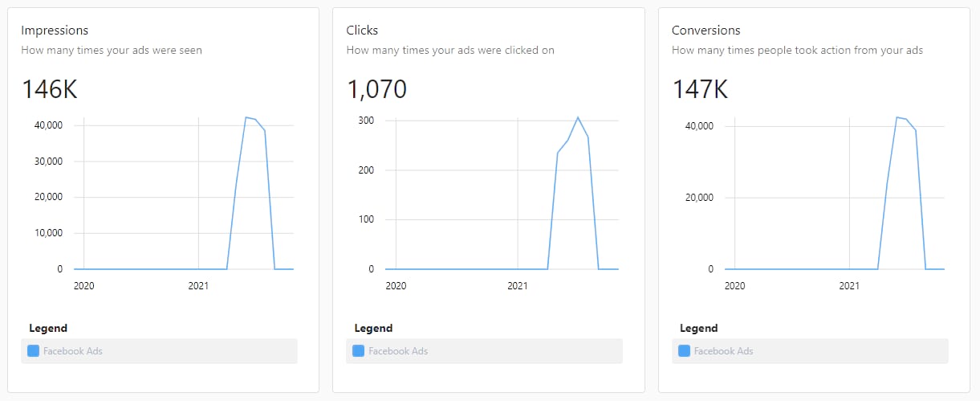Click the 20,000 axis value in Conversions chart
Viewport: 980px width, 401px height.
(x=700, y=198)
